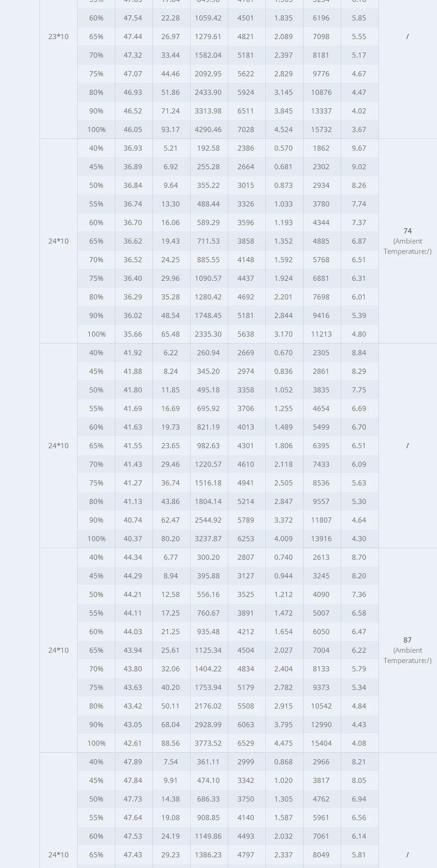Screen dimensions: 437x868
Task: Click the cell reading 2335.30
Action: (x=208, y=334)
